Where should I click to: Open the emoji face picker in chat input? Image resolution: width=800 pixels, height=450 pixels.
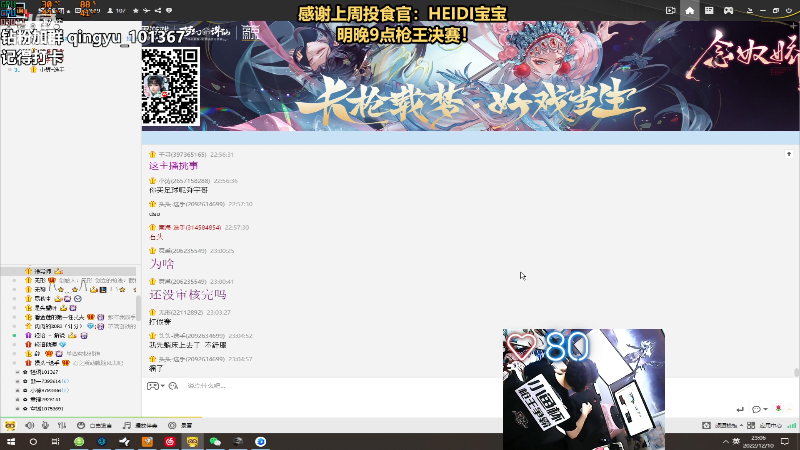(173, 386)
